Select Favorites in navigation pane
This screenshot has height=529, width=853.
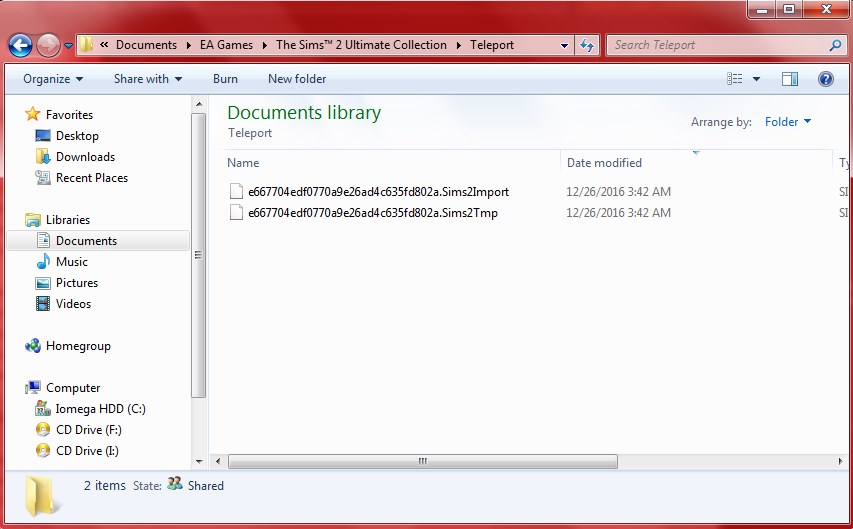click(69, 115)
